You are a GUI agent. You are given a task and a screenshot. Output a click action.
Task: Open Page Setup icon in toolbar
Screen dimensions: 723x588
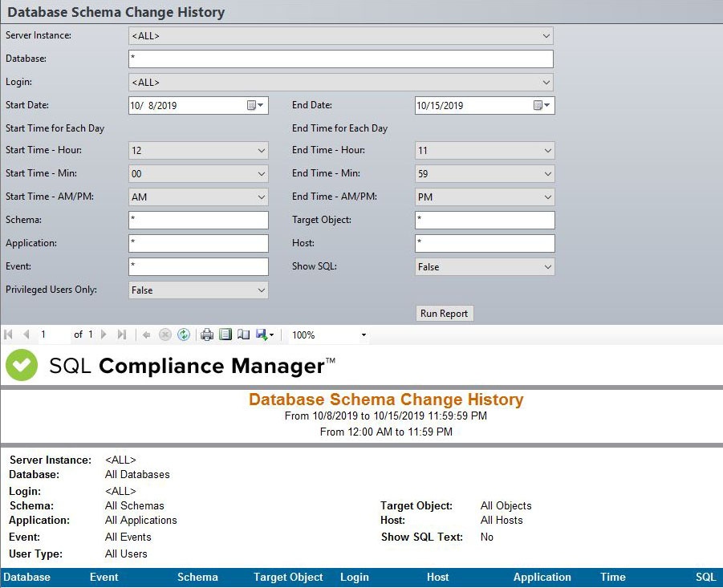click(x=243, y=335)
